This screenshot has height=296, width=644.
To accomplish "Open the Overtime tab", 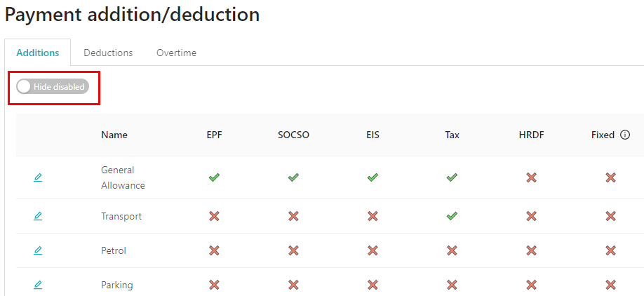I will pos(176,53).
